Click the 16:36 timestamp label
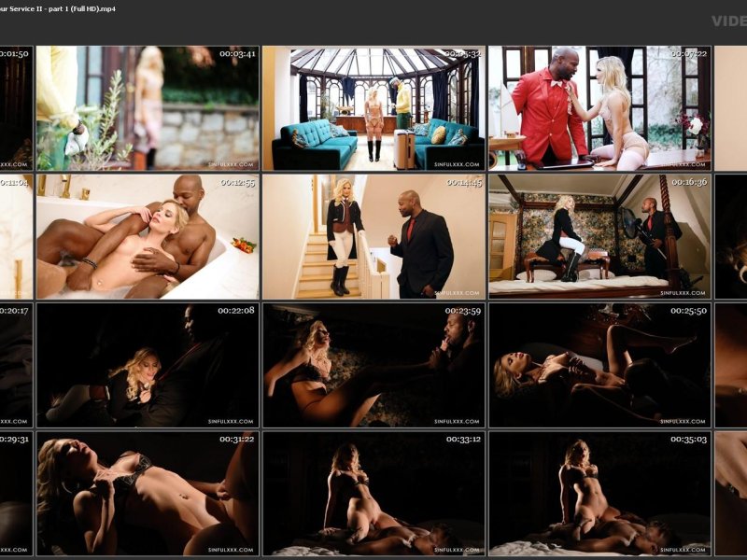Viewport: 747px width, 560px height. coord(688,182)
